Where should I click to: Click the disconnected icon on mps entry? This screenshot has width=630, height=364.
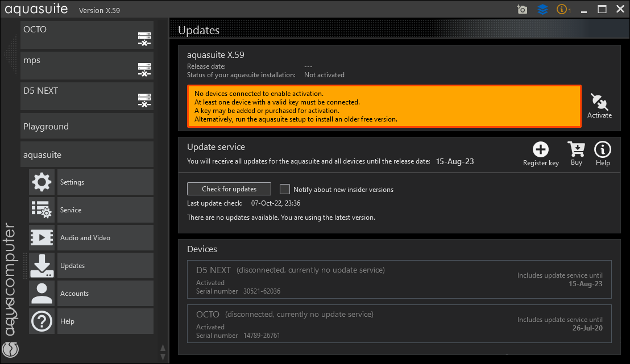(x=144, y=69)
